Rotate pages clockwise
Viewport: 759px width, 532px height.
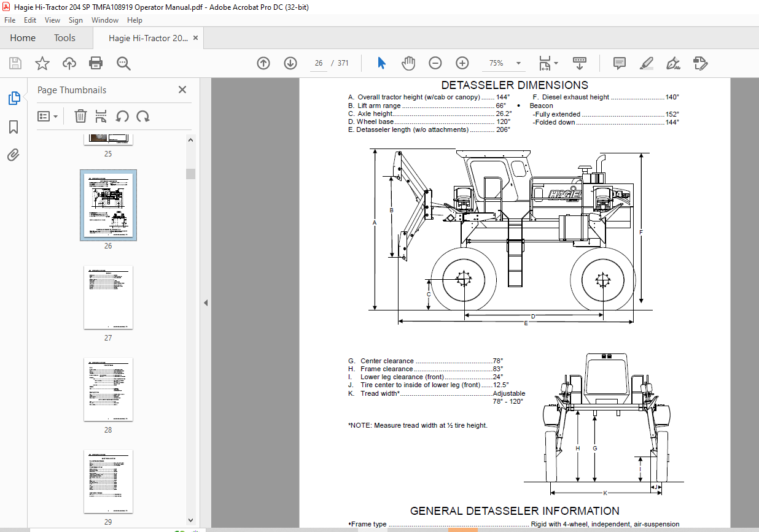pos(143,116)
